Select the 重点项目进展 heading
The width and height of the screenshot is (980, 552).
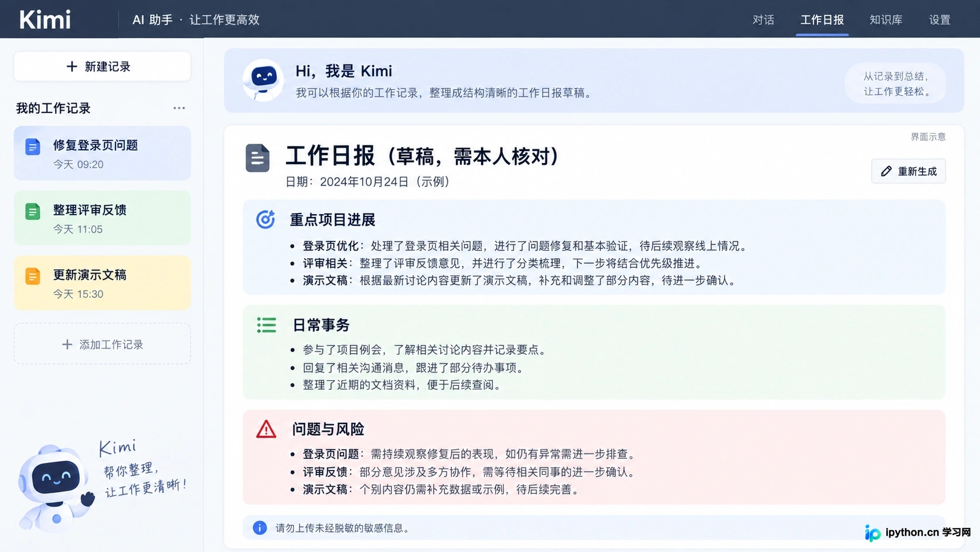332,220
